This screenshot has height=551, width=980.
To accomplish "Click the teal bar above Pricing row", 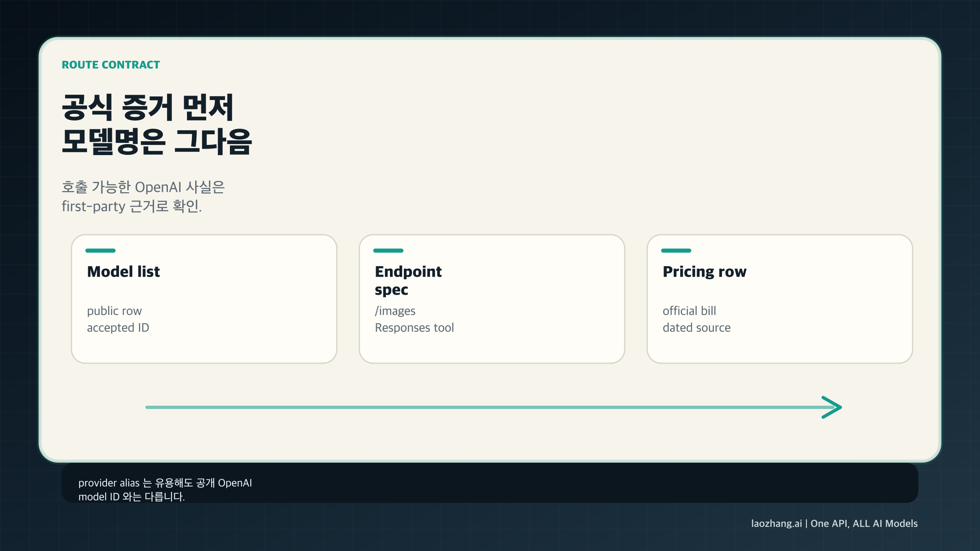I will pos(676,251).
